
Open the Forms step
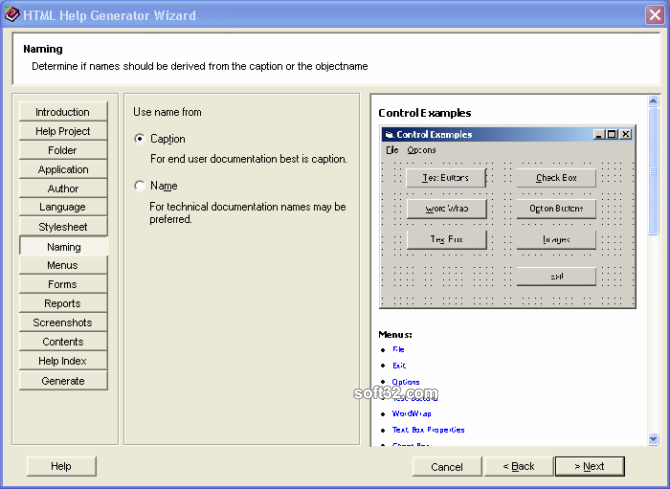[63, 284]
